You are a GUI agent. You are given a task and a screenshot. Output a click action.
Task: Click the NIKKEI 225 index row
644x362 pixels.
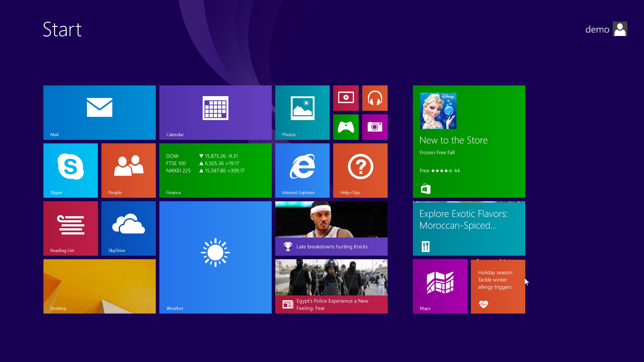(x=205, y=171)
